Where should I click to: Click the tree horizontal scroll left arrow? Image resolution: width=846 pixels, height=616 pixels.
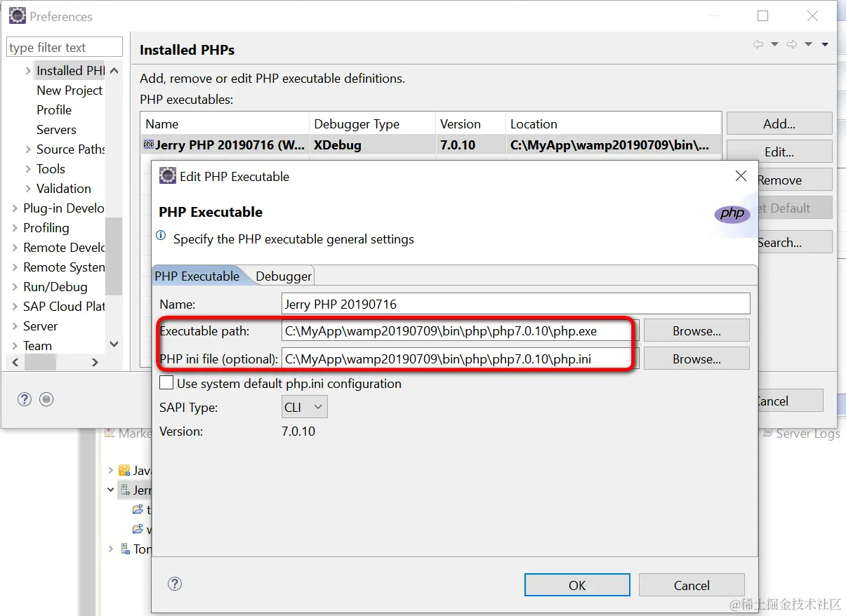(x=15, y=362)
